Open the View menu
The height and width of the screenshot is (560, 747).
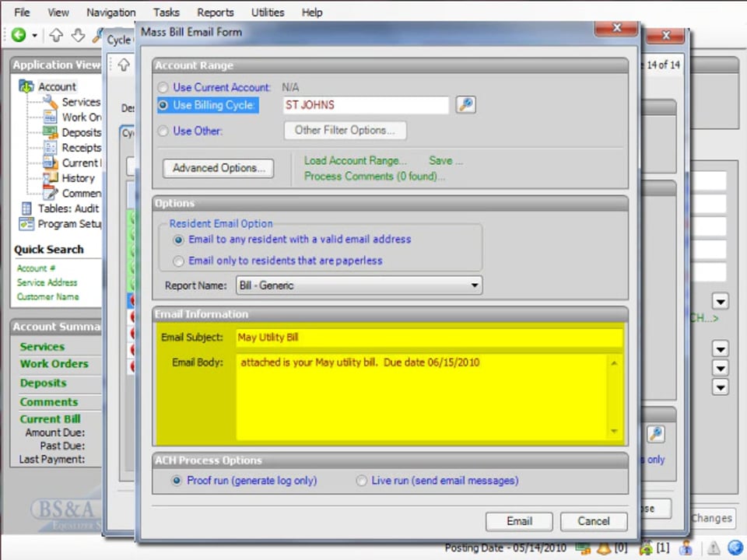[x=58, y=12]
